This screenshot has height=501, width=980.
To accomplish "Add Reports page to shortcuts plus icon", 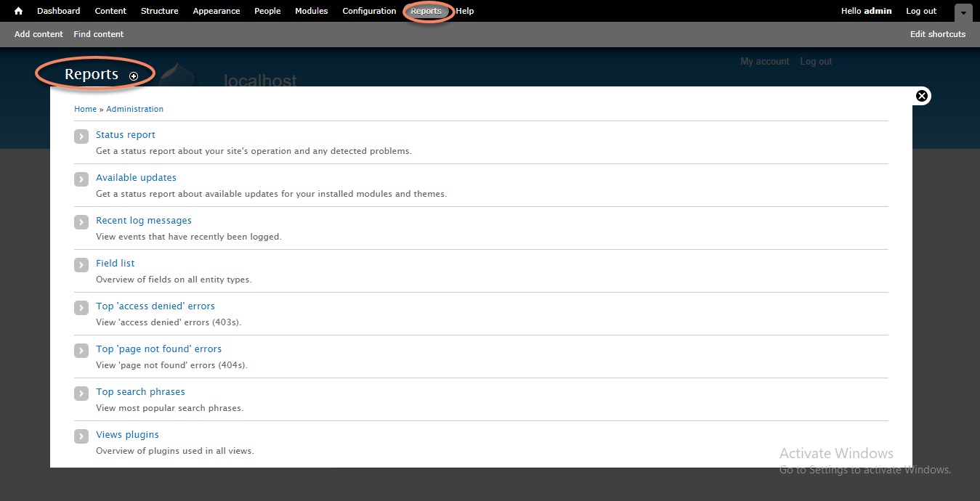I will point(134,76).
